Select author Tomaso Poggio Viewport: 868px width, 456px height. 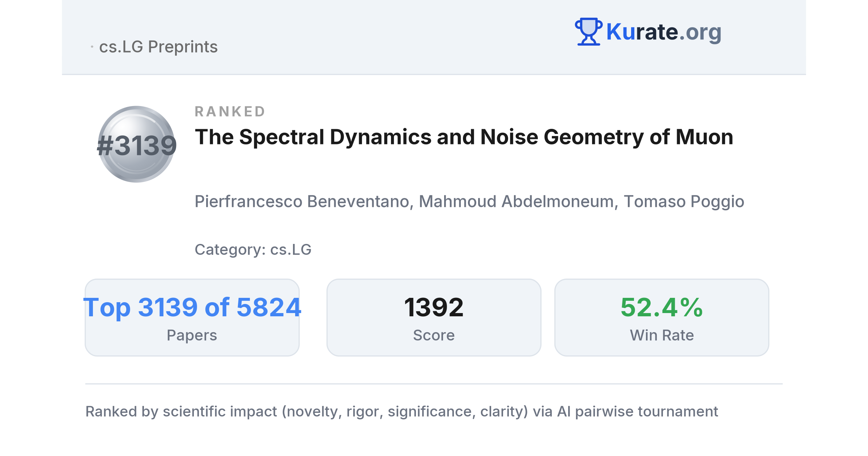point(684,202)
